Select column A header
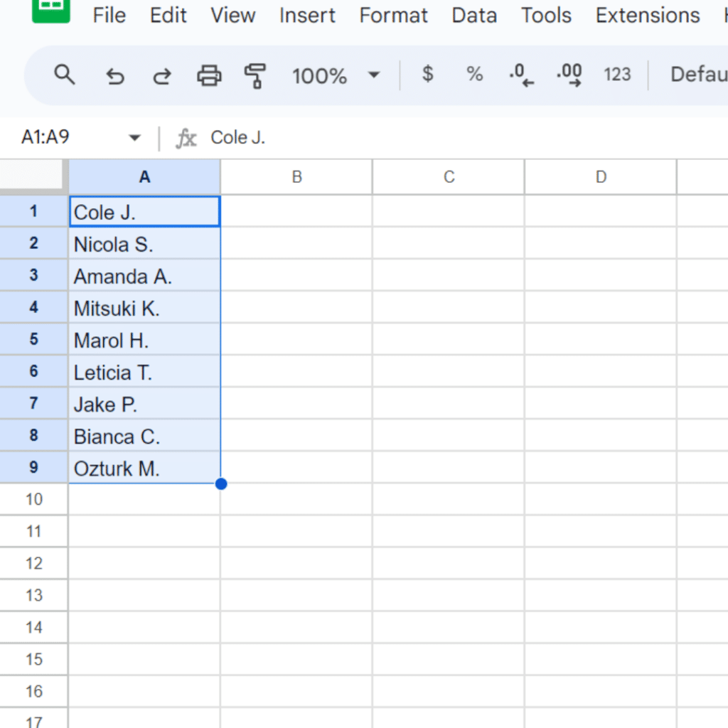Image resolution: width=728 pixels, height=728 pixels. tap(144, 177)
